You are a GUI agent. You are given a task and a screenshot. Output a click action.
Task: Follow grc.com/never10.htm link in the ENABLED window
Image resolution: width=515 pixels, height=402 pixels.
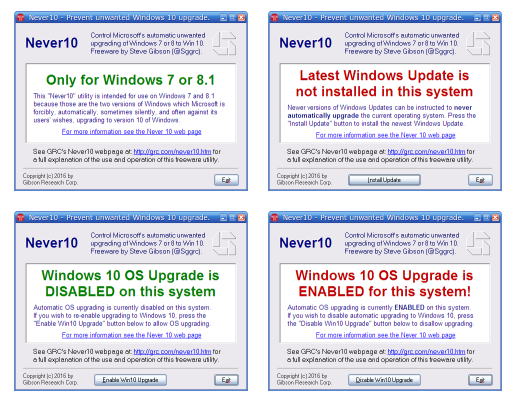[426, 352]
